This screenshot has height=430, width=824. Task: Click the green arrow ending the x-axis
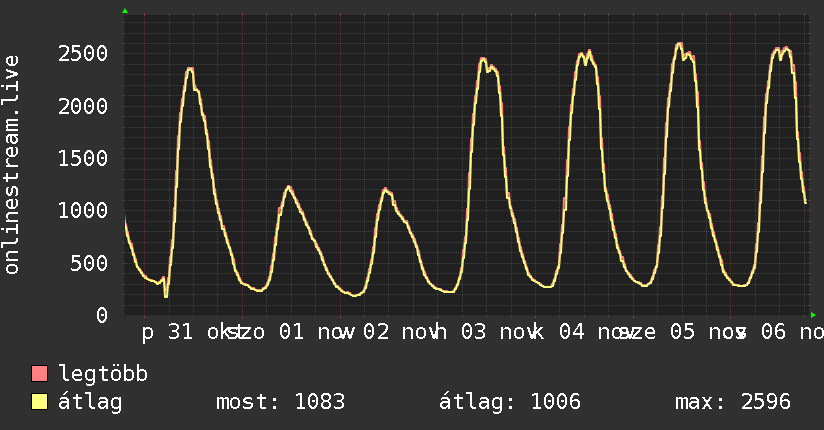[x=813, y=315]
